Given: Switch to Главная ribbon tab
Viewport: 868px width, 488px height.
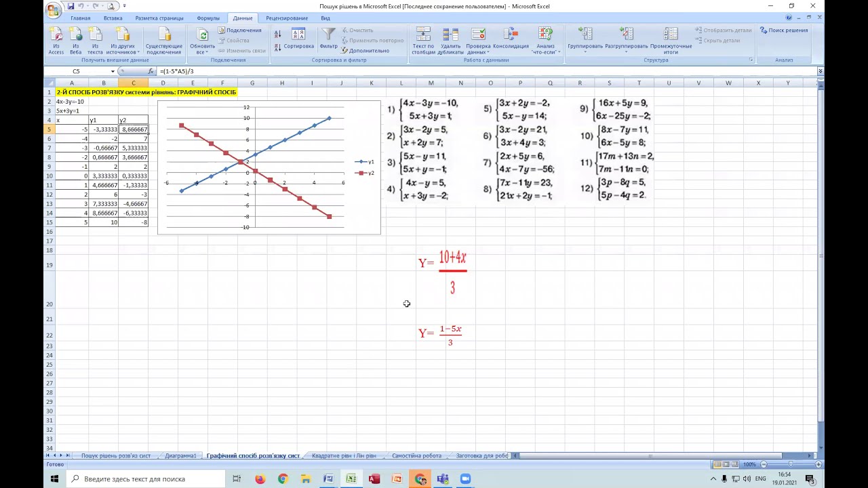Looking at the screenshot, I should tap(80, 18).
